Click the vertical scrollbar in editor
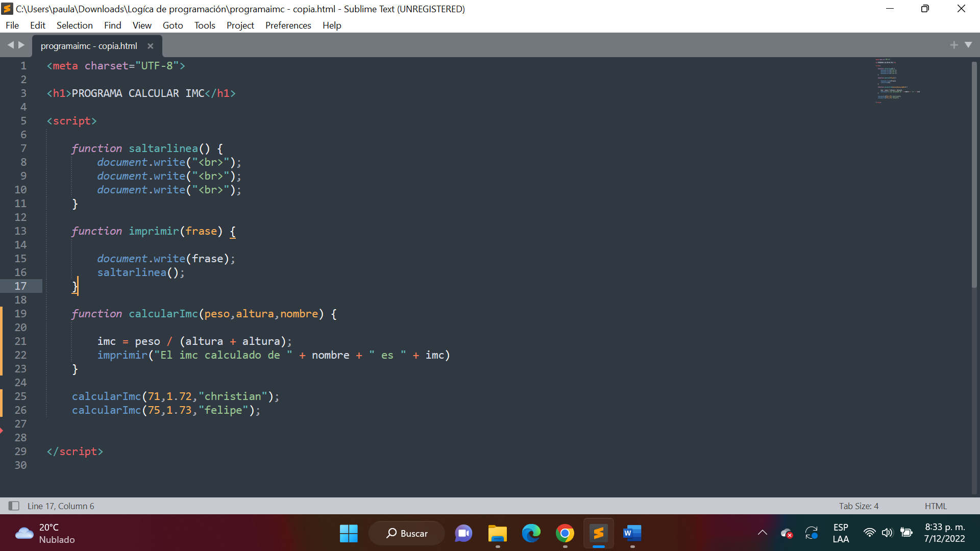Viewport: 980px width, 551px height. (x=974, y=174)
